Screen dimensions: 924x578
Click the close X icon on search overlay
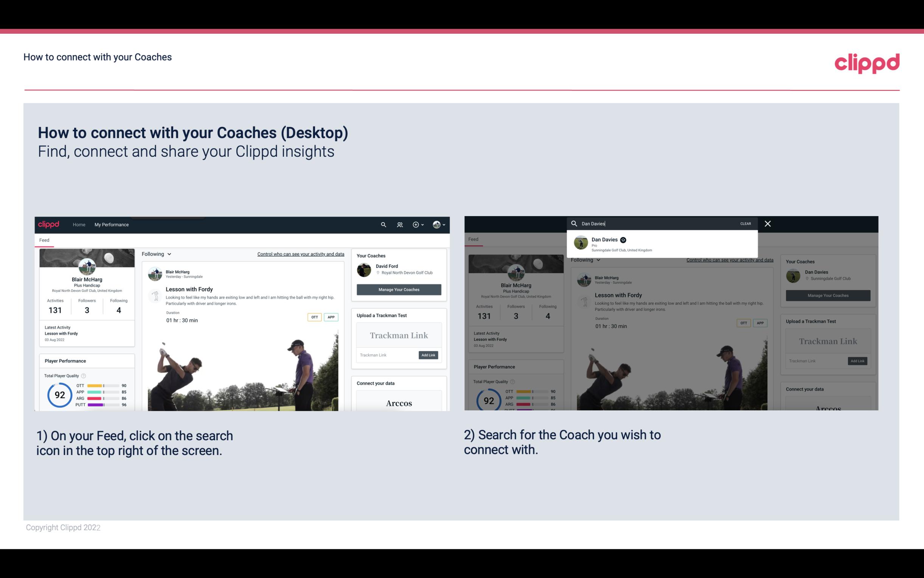[x=767, y=223]
